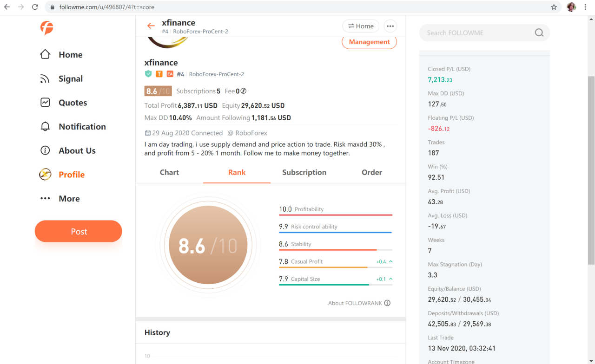Open the More ellipsis menu in sidebar
The height and width of the screenshot is (364, 595).
[x=45, y=199]
